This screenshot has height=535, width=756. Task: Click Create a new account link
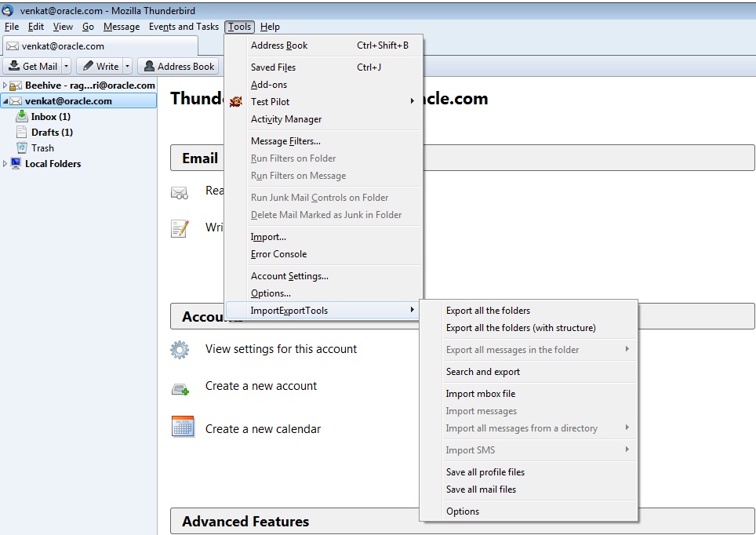(261, 386)
